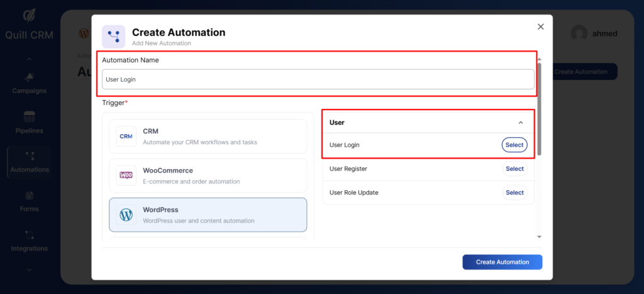Choose the WooCommerce trigger category
The width and height of the screenshot is (644, 294).
pyautogui.click(x=208, y=176)
